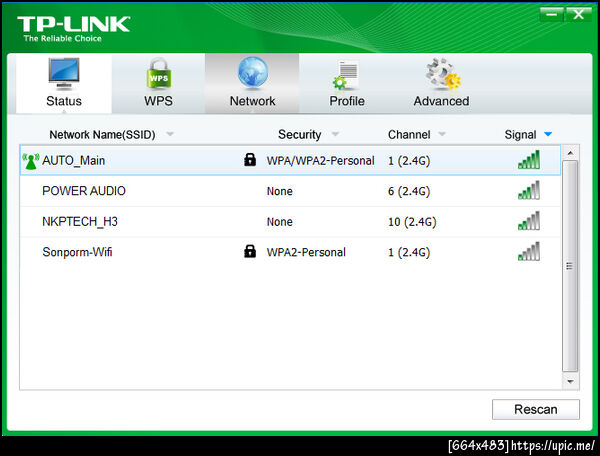This screenshot has width=600, height=456.
Task: Sort by Channel column dropdown arrow
Action: tap(442, 134)
